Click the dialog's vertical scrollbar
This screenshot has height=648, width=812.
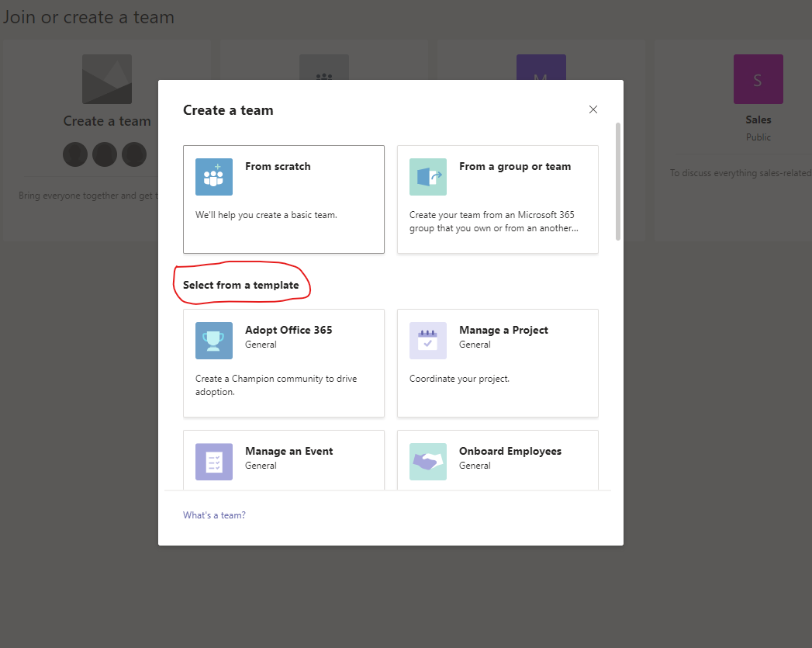point(617,182)
